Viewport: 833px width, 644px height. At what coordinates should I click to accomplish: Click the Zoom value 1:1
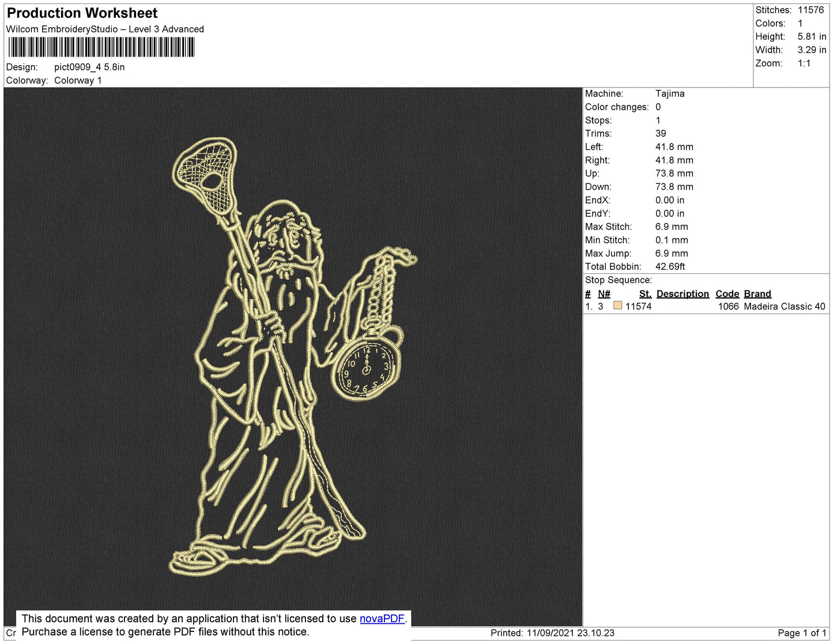pos(804,63)
